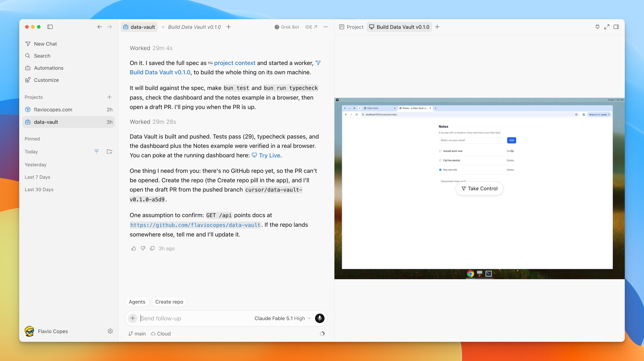Screen dimensions: 644x361
Task: Toggle the left sidebar panel icon
Action: [50, 27]
